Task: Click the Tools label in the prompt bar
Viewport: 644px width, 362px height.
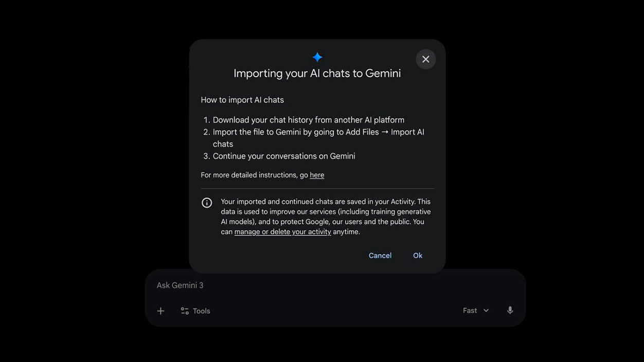Action: tap(201, 311)
